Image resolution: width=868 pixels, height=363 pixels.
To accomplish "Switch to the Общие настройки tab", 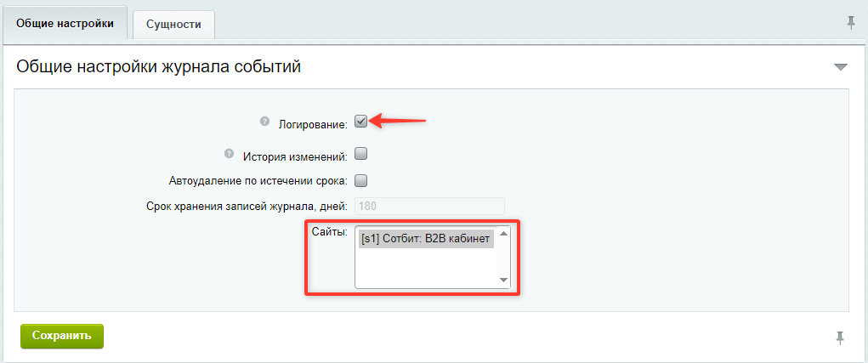I will (65, 24).
